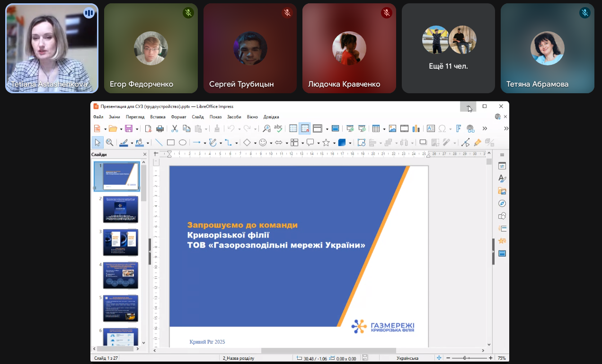Viewport: 602px width, 364px height.
Task: Click the Insert Image icon
Action: click(x=392, y=128)
